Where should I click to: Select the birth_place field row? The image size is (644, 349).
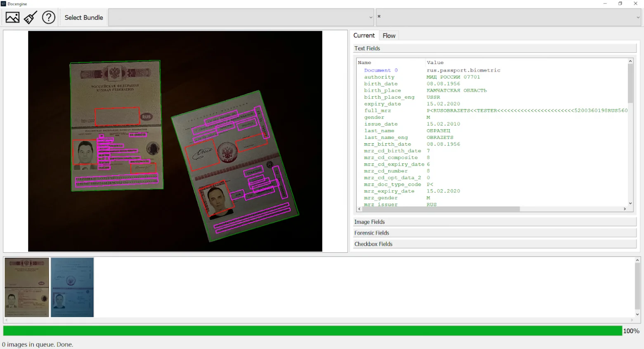[x=492, y=90]
